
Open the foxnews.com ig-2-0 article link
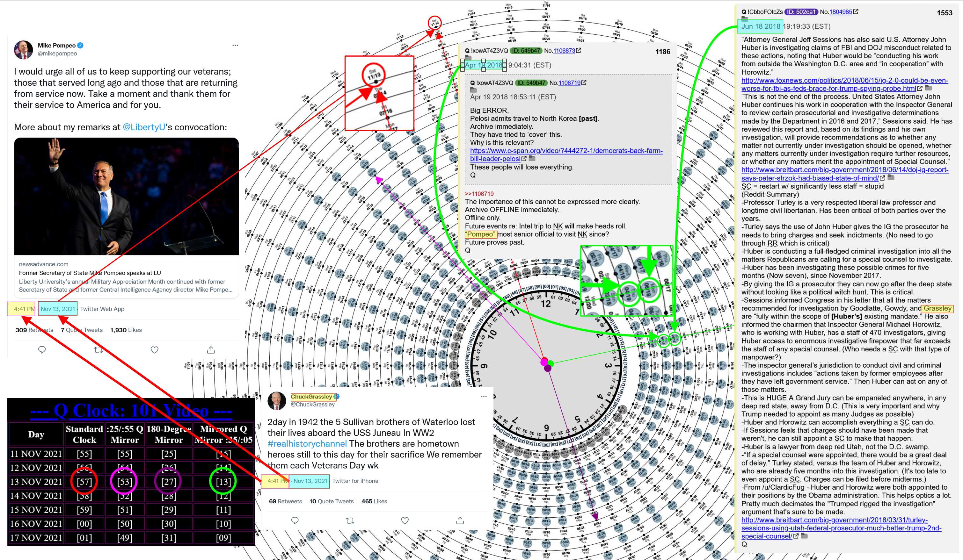tap(844, 84)
